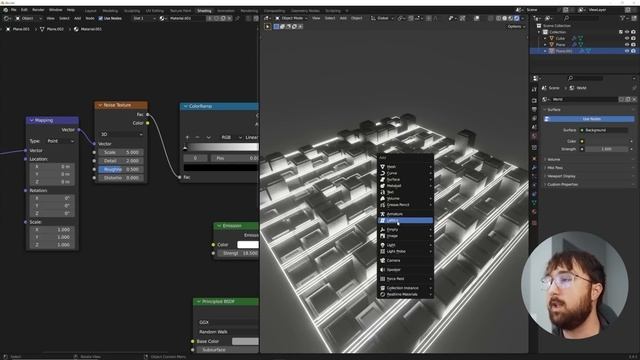
Task: Collapse the Principled BSDF node
Action: [199, 302]
